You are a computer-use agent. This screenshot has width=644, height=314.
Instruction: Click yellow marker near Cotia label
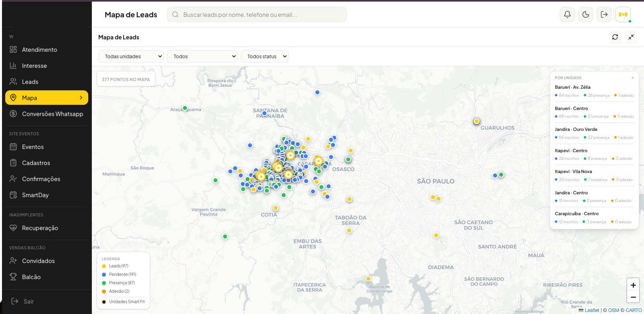tap(275, 208)
